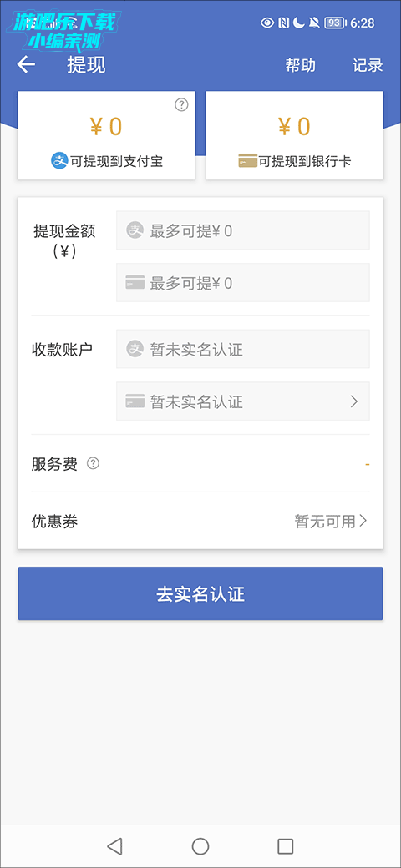Open the question mark on the Alipay card
Image resolution: width=401 pixels, height=868 pixels.
click(181, 104)
